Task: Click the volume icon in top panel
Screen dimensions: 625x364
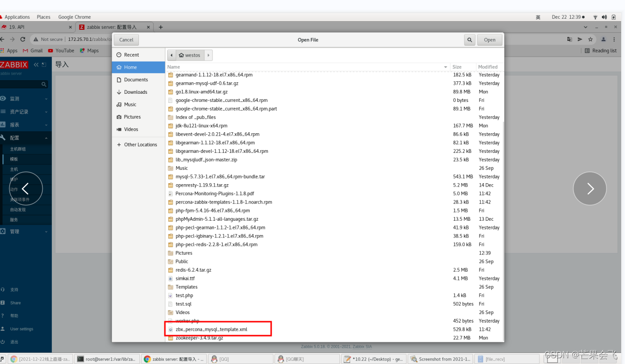Action: pos(604,17)
